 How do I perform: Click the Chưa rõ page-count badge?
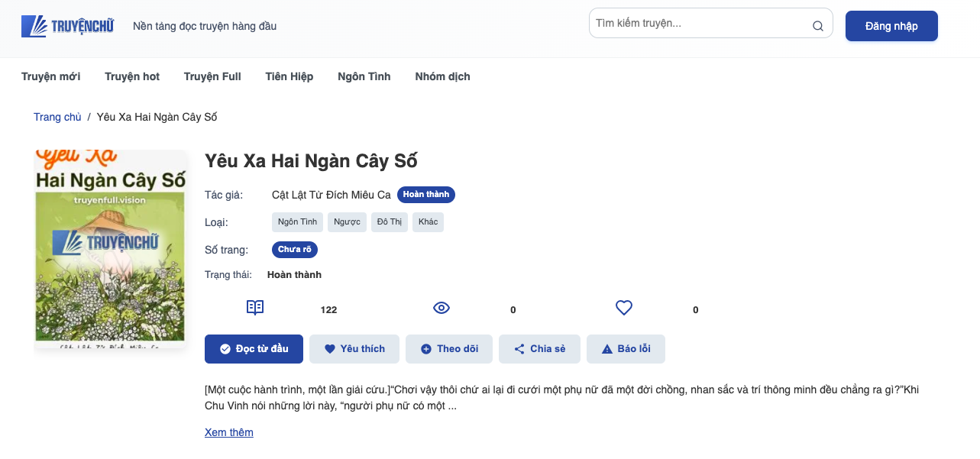(294, 249)
